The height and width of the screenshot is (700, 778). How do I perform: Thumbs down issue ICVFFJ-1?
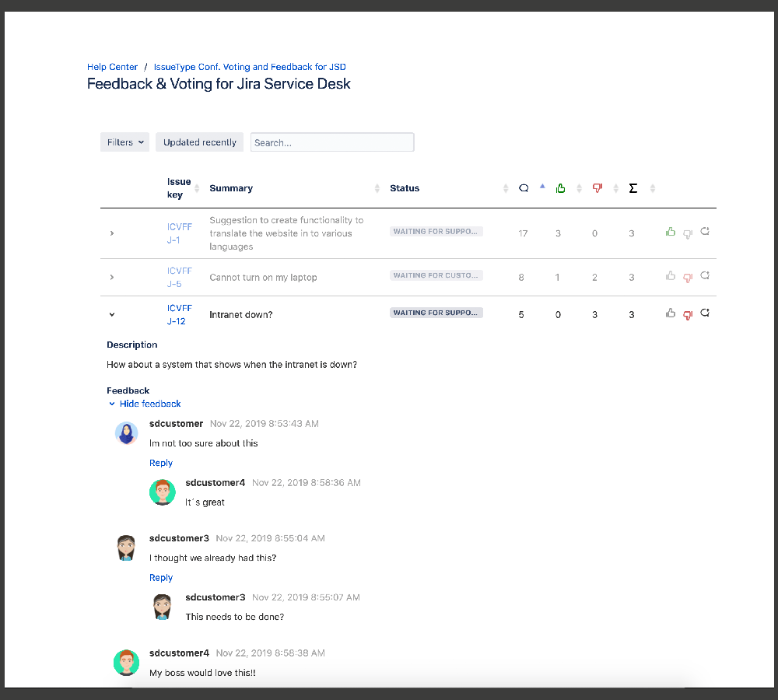pyautogui.click(x=688, y=234)
